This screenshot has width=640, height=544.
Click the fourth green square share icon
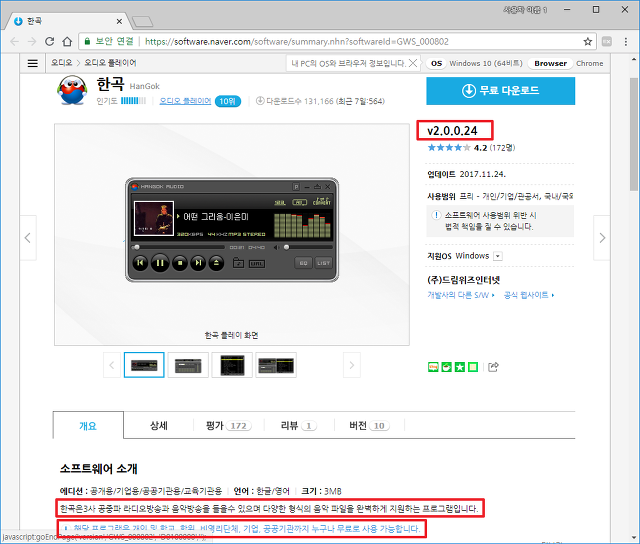coord(473,367)
